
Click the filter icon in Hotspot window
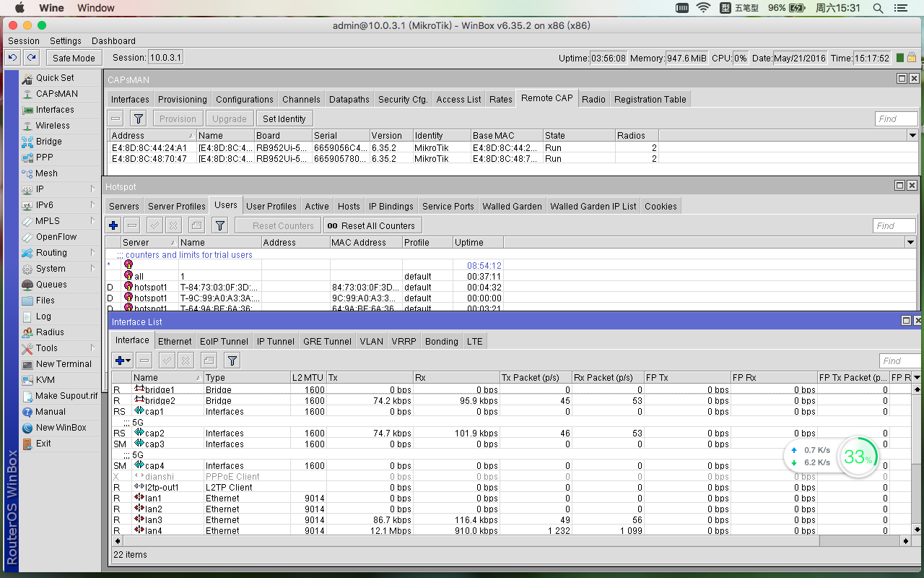221,225
